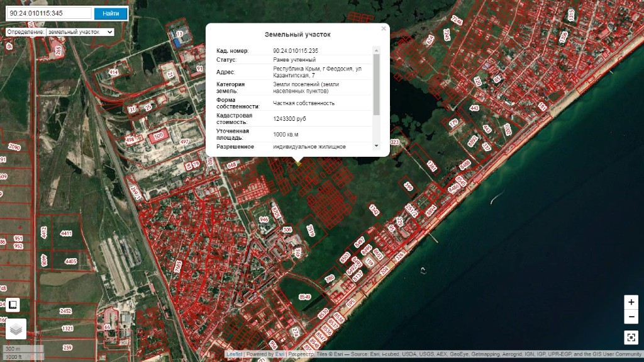Open the map layers switcher
Screen dimensions: 644x362
click(16, 329)
